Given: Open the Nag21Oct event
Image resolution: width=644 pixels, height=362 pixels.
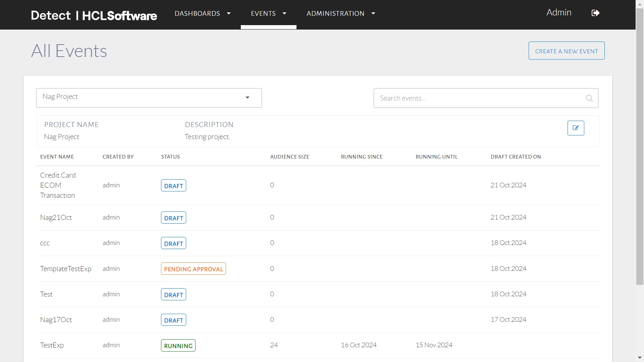Looking at the screenshot, I should [56, 218].
